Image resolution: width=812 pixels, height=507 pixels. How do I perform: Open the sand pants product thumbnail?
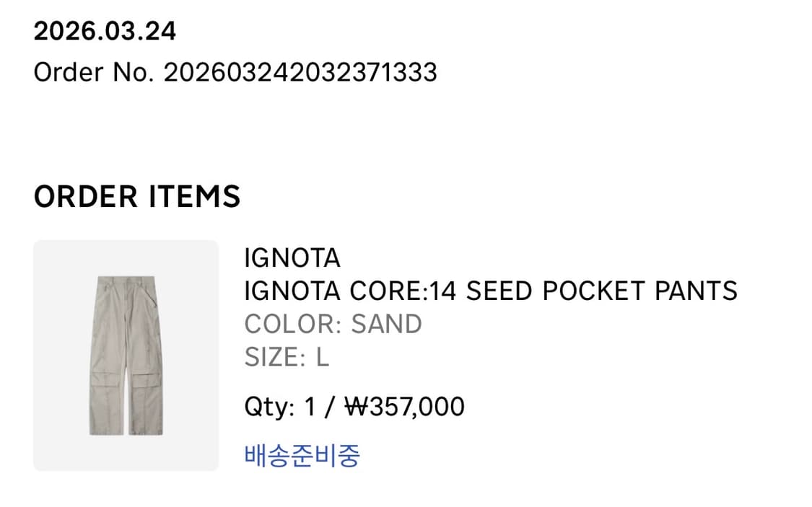coord(126,355)
